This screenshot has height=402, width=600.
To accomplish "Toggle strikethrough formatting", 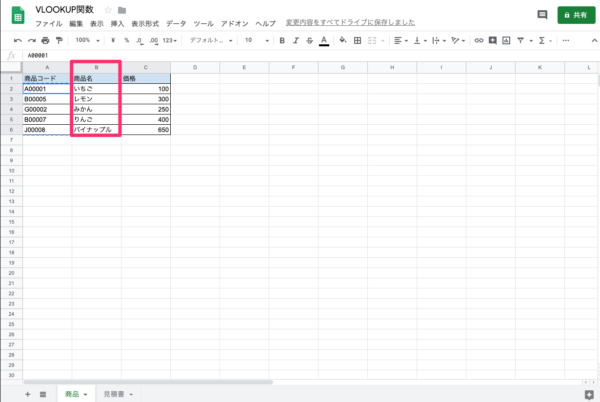I will pyautogui.click(x=310, y=41).
